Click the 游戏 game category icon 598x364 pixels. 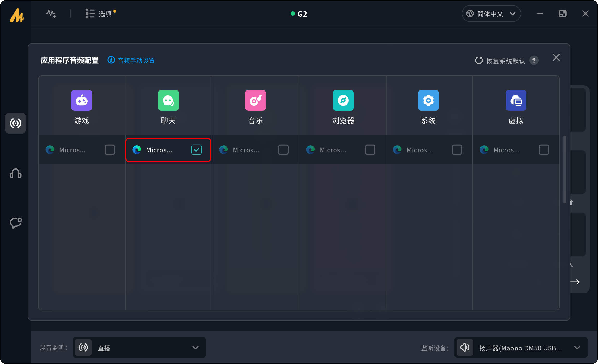(81, 100)
